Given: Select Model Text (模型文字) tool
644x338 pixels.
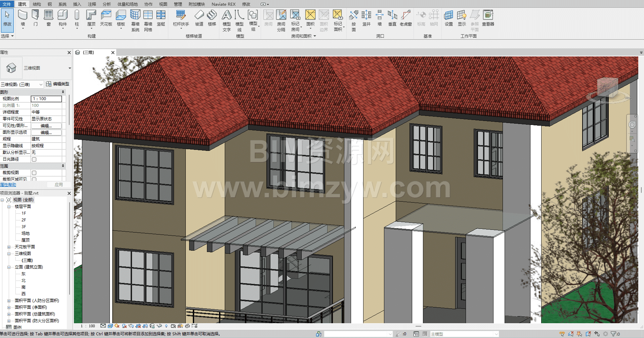Looking at the screenshot, I should coord(227,20).
